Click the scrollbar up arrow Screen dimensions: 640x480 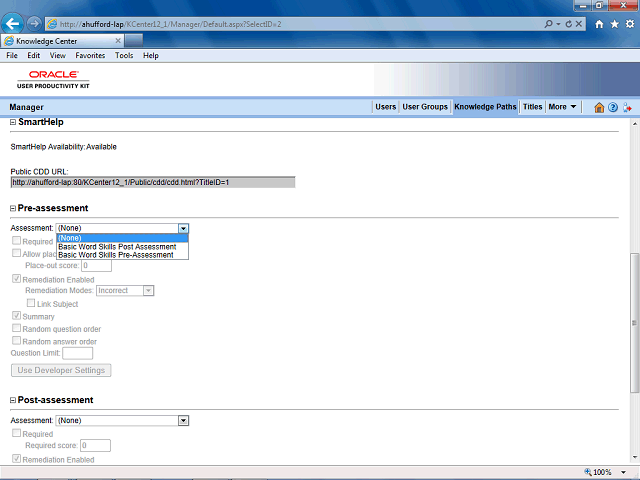(x=634, y=124)
